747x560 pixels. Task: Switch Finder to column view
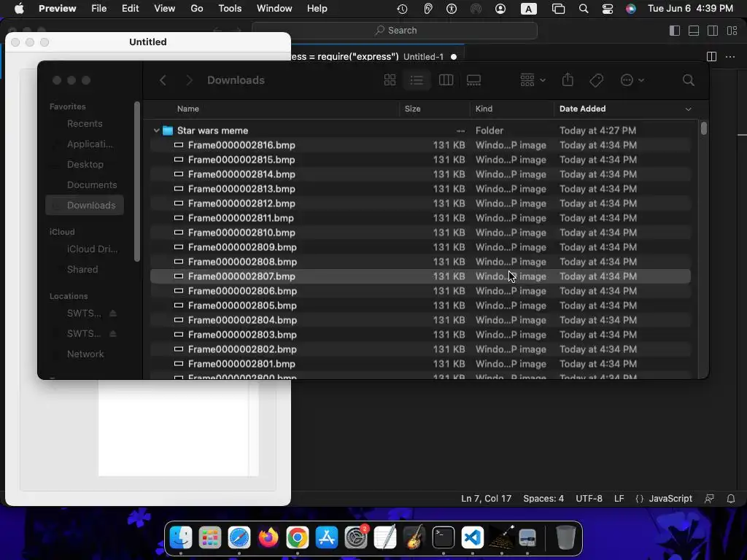[x=446, y=80]
